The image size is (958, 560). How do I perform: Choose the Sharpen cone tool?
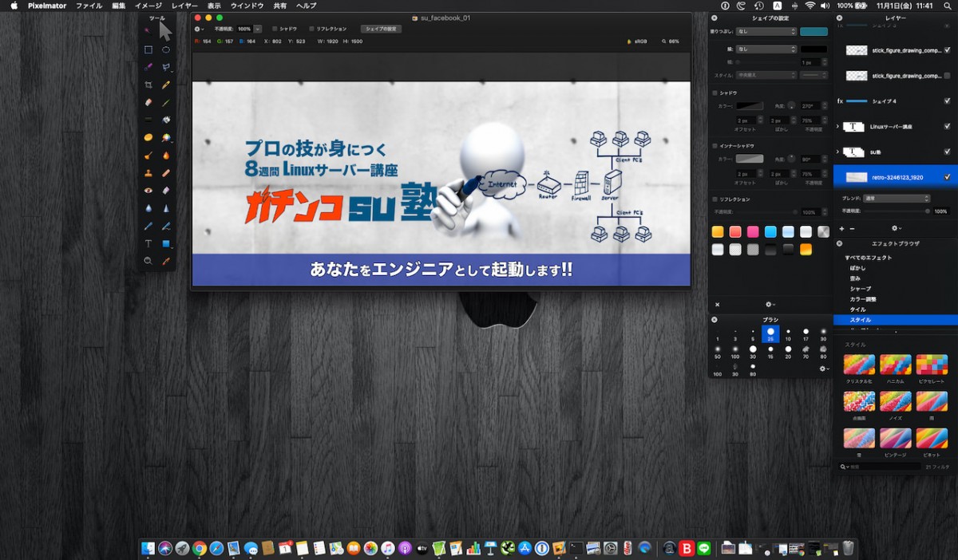click(x=166, y=208)
